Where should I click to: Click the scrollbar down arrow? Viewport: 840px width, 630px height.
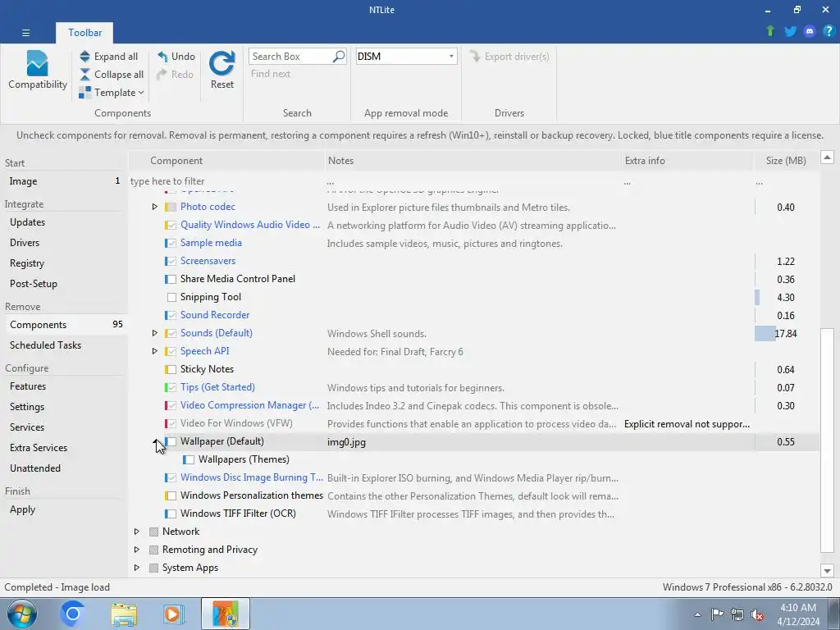tap(827, 571)
